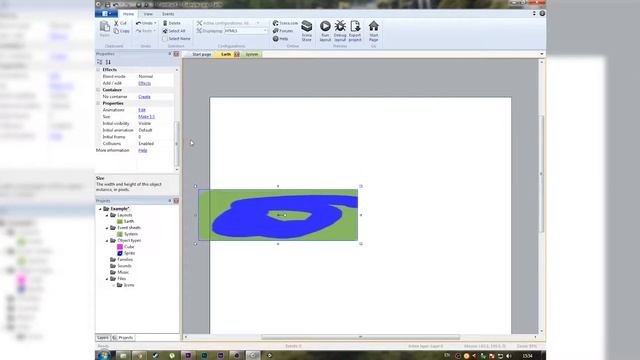Click the alphabetical sort icon in Properties panel
Image resolution: width=640 pixels, height=360 pixels.
[108, 62]
